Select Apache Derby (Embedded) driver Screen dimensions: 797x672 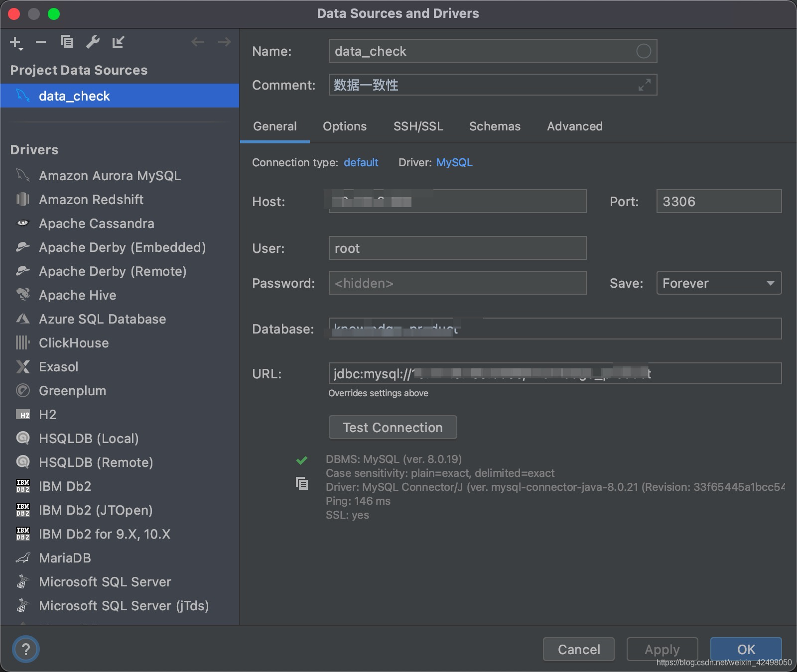tap(120, 247)
